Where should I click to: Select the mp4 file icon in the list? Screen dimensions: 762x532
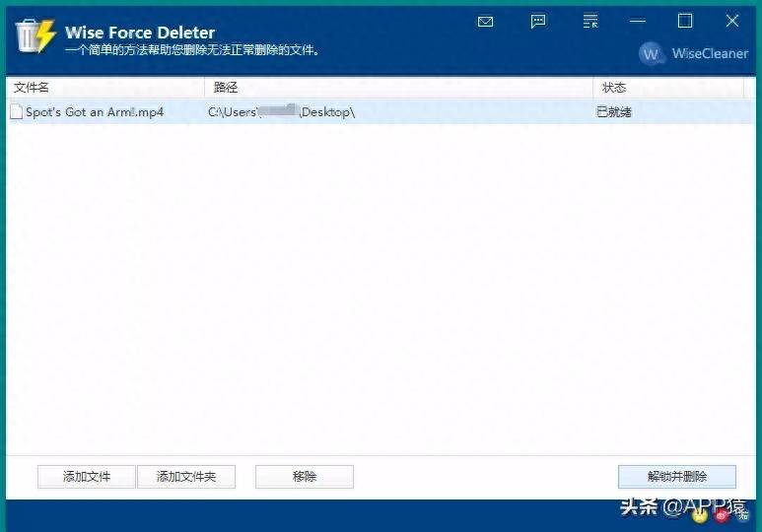(x=16, y=111)
